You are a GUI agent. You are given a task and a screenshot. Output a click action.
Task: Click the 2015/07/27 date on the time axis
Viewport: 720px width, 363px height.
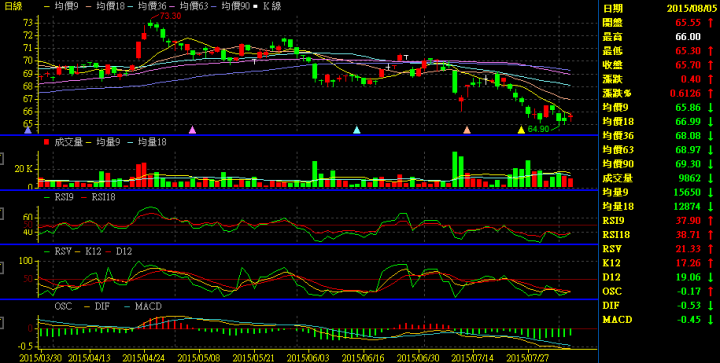click(x=528, y=357)
